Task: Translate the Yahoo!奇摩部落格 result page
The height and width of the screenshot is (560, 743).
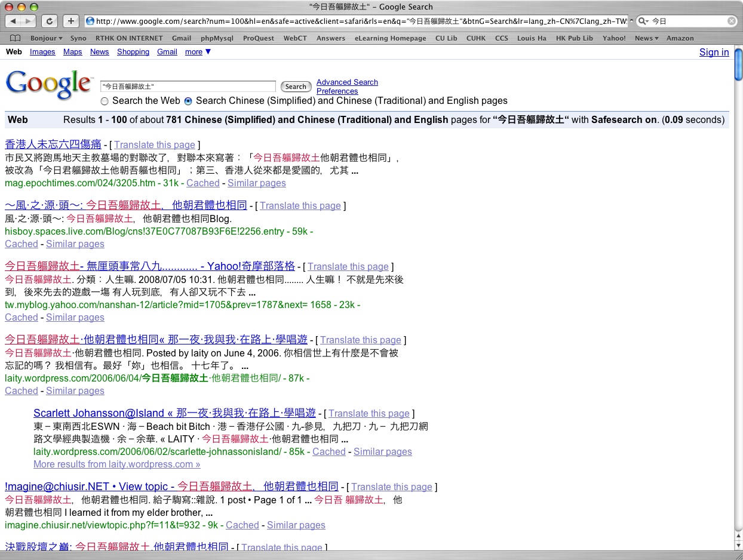Action: tap(348, 267)
